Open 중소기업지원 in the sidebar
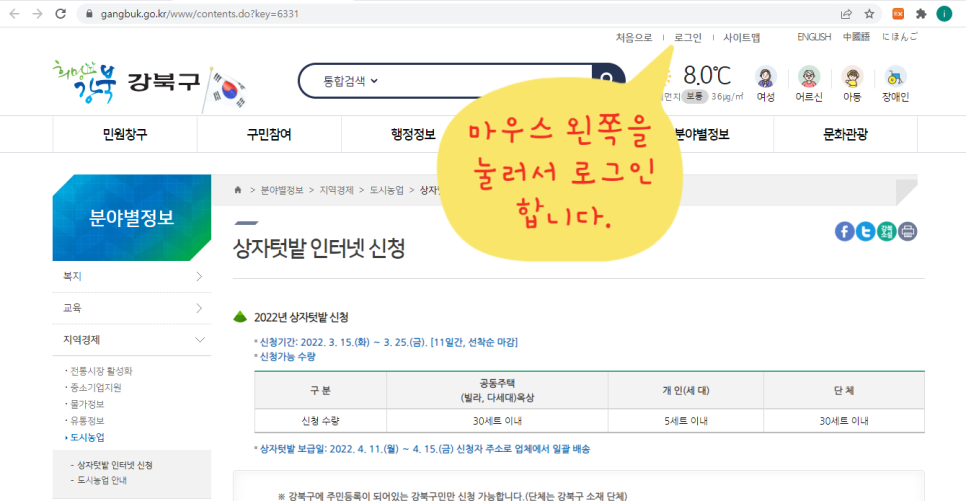The height and width of the screenshot is (501, 966). point(95,388)
